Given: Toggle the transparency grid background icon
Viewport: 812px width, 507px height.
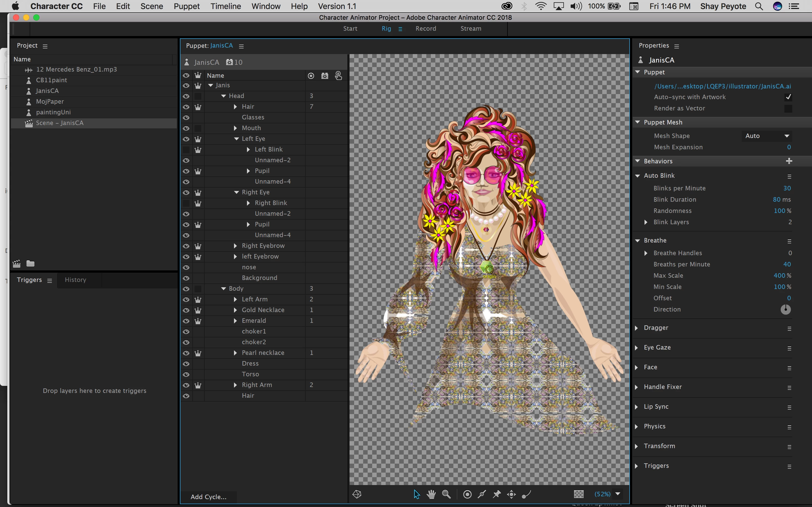Looking at the screenshot, I should [x=579, y=494].
